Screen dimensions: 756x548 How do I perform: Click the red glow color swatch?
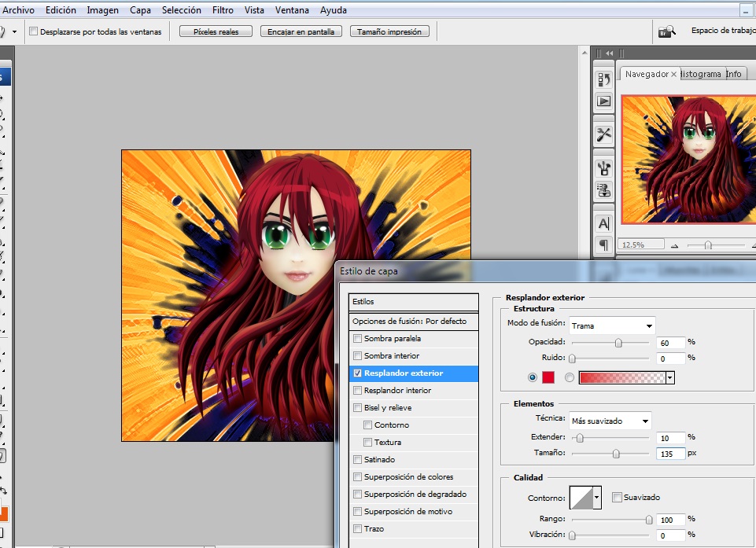tap(548, 377)
